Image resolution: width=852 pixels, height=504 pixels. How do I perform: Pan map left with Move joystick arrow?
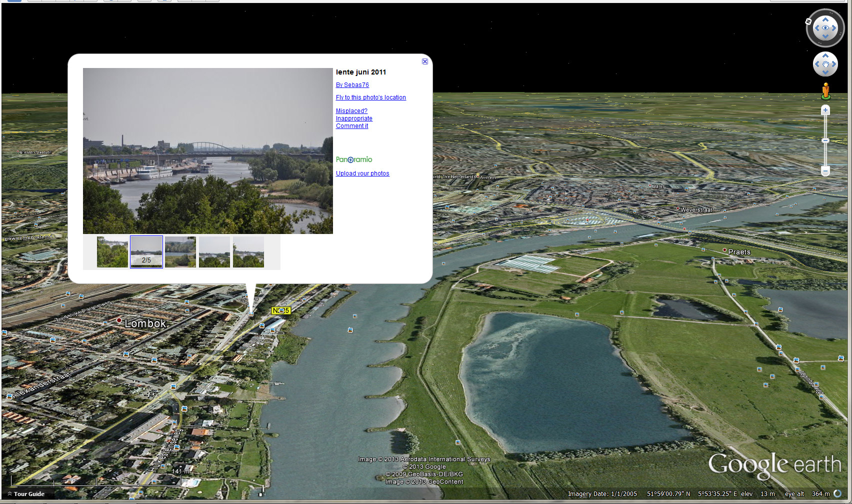(x=817, y=64)
